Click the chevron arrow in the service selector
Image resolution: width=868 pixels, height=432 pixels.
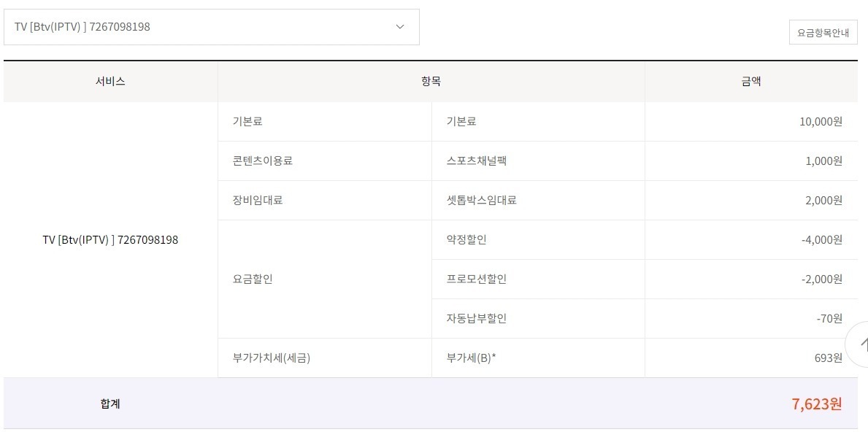pos(399,27)
